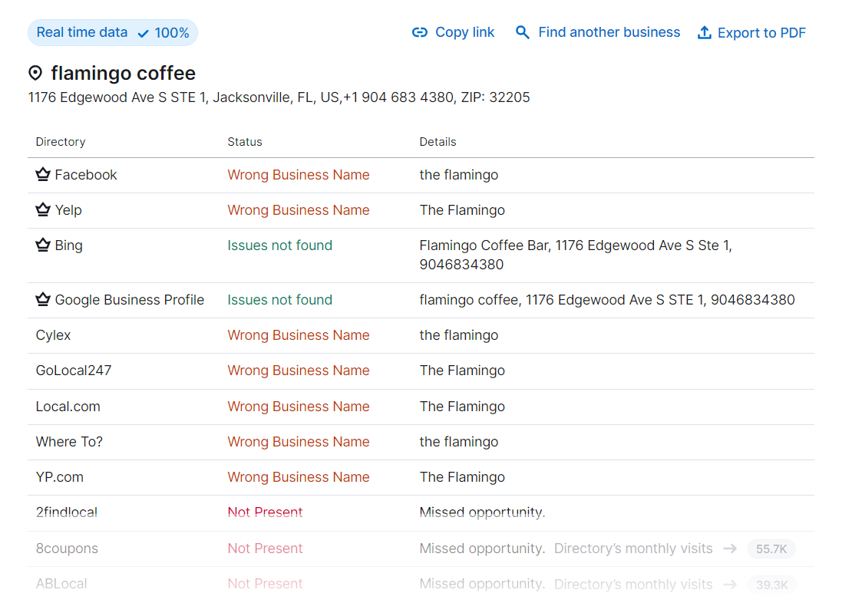Select the Google Business Profile directory name

click(x=130, y=300)
